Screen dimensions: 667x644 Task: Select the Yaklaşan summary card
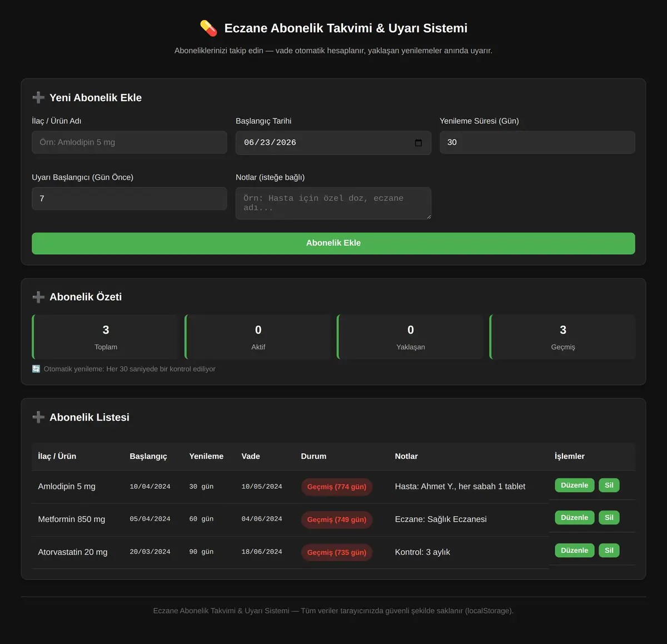click(x=410, y=337)
